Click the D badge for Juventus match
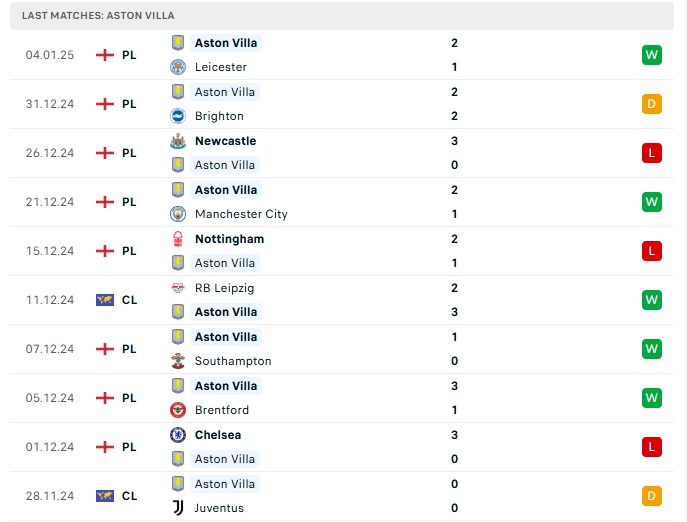687x522 pixels. 652,496
